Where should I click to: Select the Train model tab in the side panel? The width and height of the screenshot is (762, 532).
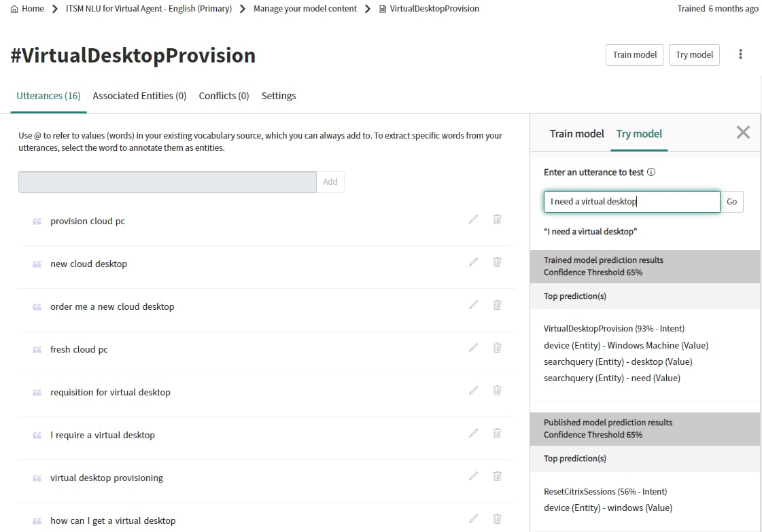576,134
